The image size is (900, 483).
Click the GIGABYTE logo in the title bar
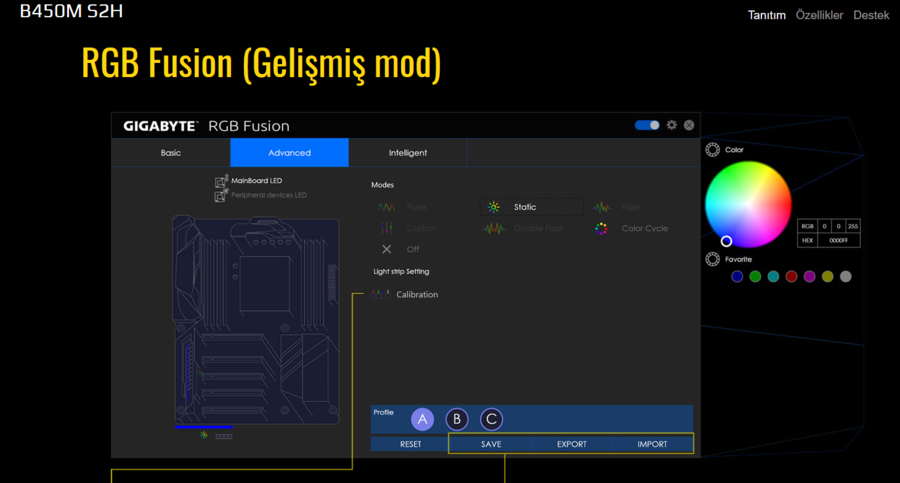(x=161, y=126)
